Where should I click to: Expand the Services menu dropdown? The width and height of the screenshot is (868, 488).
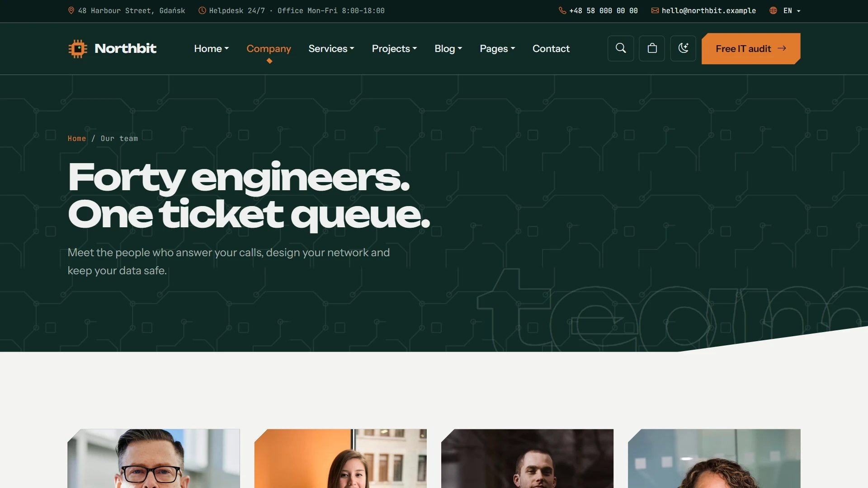(331, 48)
